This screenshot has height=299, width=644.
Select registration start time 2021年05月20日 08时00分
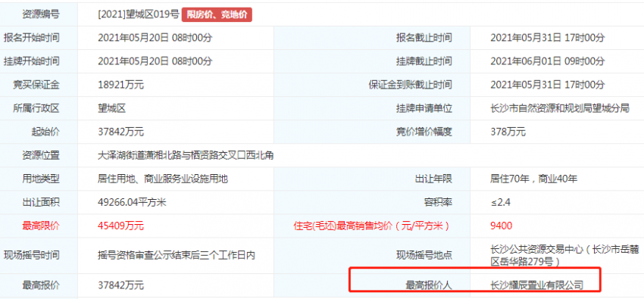pos(155,38)
